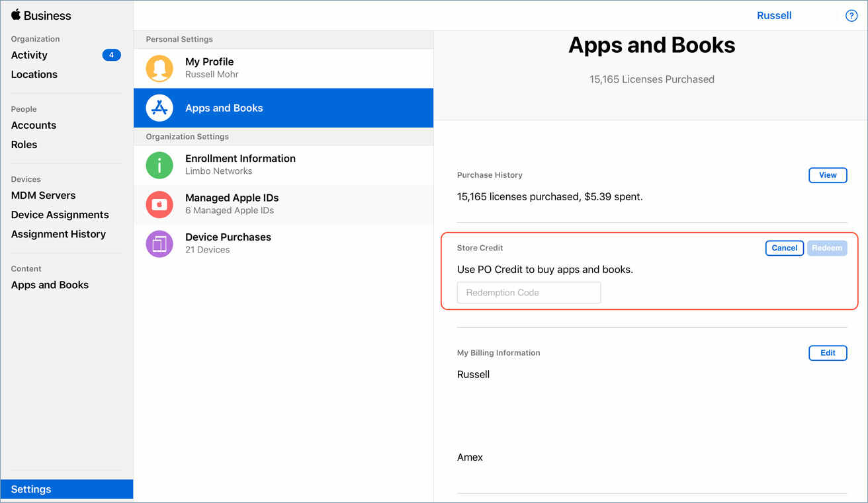Click 'Use PO Credit to buy apps and books.'

545,269
